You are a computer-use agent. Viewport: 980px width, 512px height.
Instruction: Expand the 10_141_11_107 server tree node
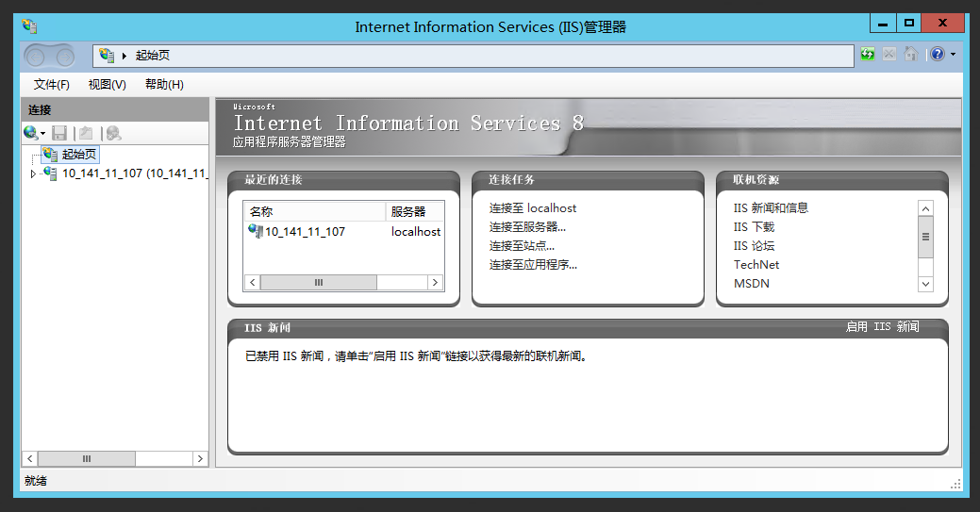coord(34,173)
